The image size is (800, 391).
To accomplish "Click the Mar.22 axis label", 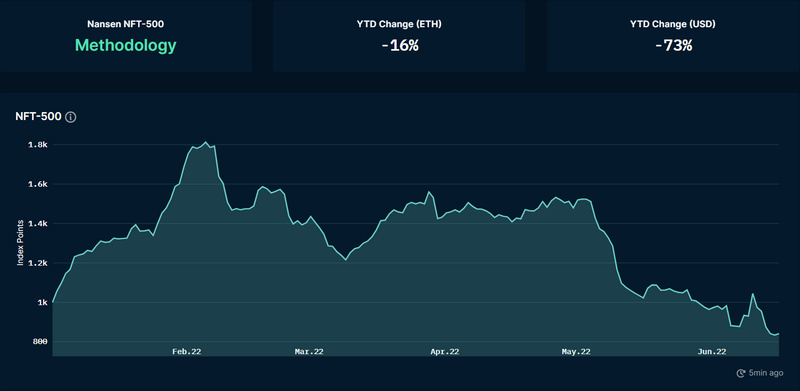I will [309, 352].
